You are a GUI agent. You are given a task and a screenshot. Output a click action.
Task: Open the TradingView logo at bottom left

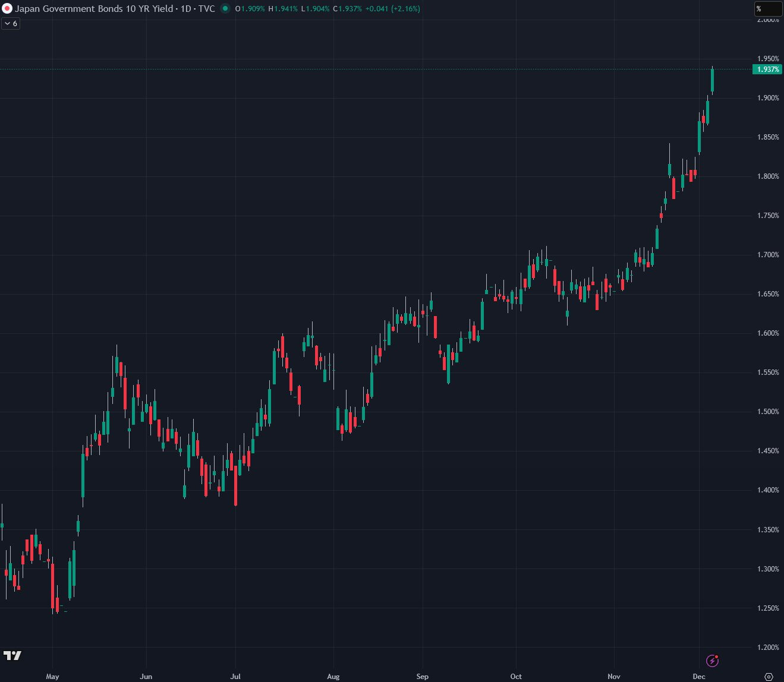click(12, 655)
